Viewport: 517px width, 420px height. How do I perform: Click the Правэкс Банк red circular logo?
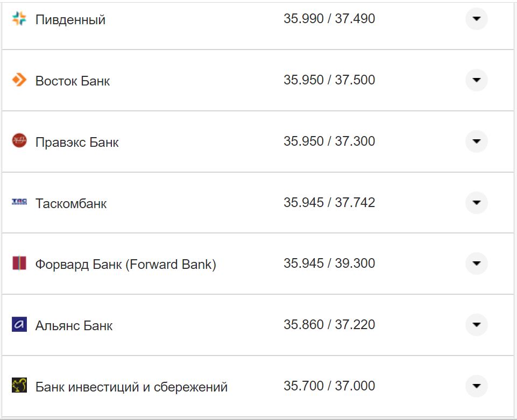pyautogui.click(x=19, y=141)
